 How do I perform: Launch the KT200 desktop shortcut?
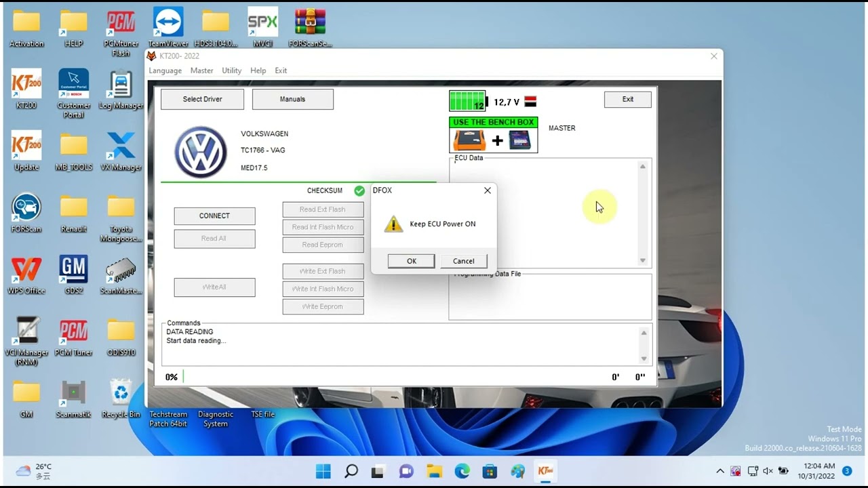[26, 89]
